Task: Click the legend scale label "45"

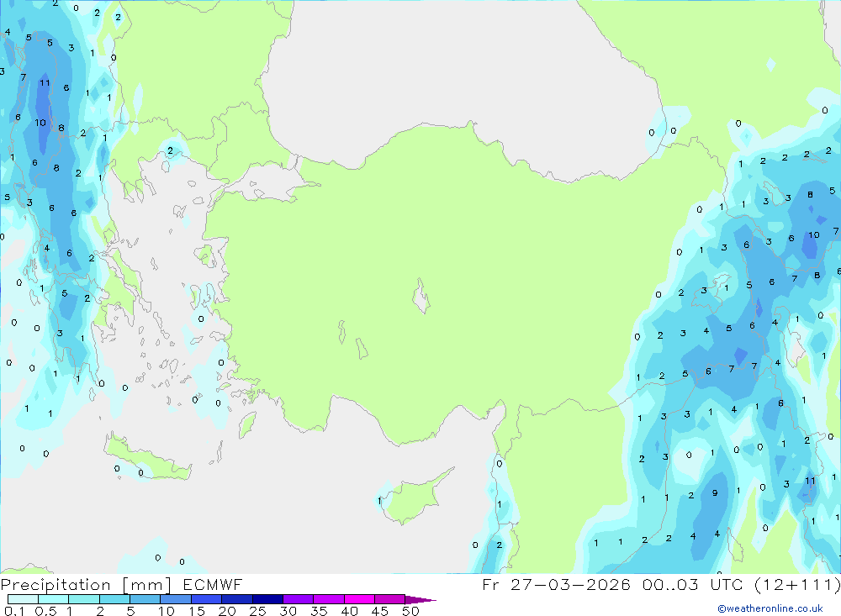Action: coord(380,611)
